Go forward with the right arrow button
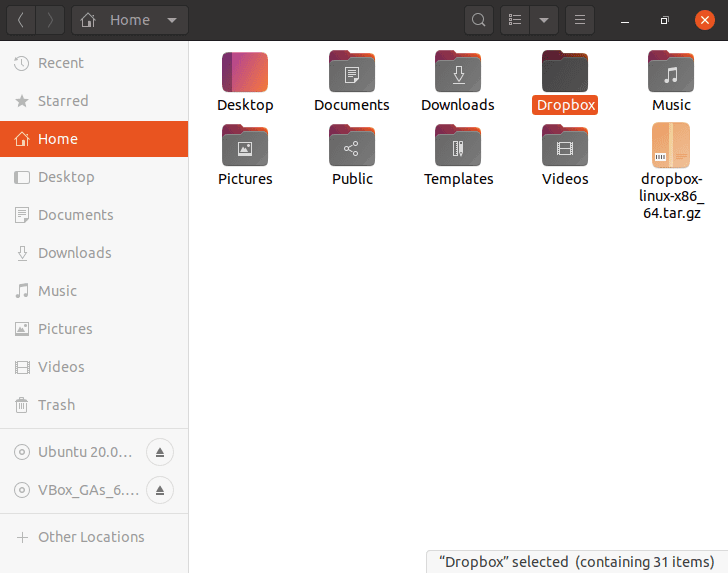728x573 pixels. [x=50, y=20]
